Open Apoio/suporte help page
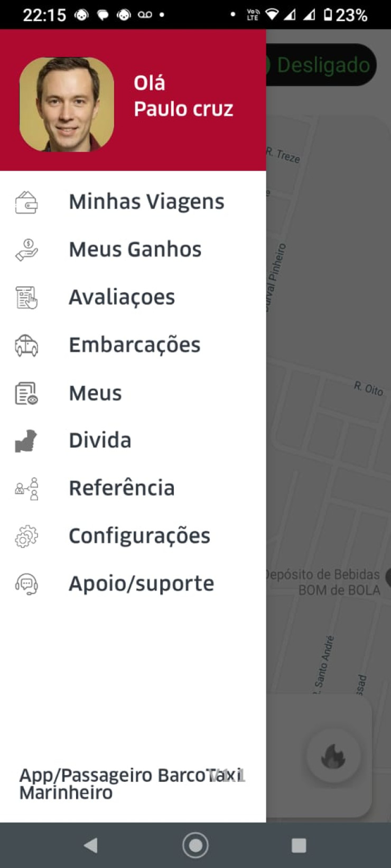 pos(142,584)
